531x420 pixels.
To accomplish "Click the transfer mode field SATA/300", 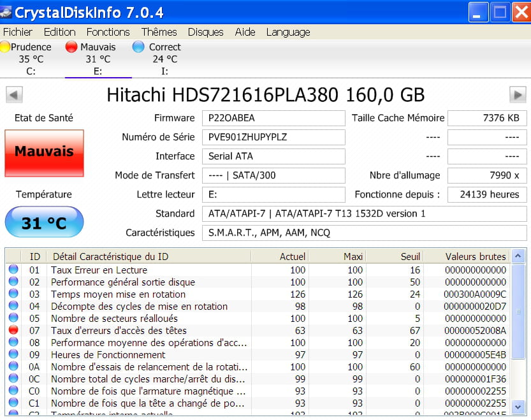I will [x=273, y=175].
